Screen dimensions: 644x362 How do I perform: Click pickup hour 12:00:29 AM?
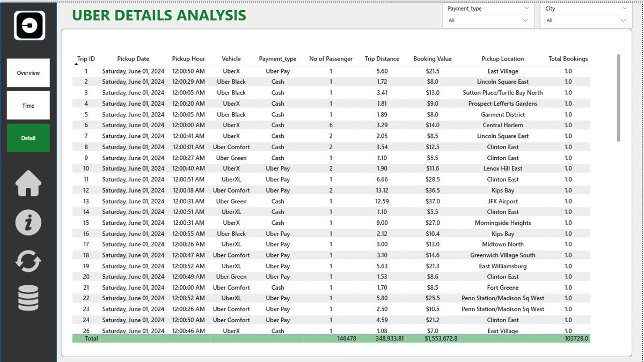point(188,82)
